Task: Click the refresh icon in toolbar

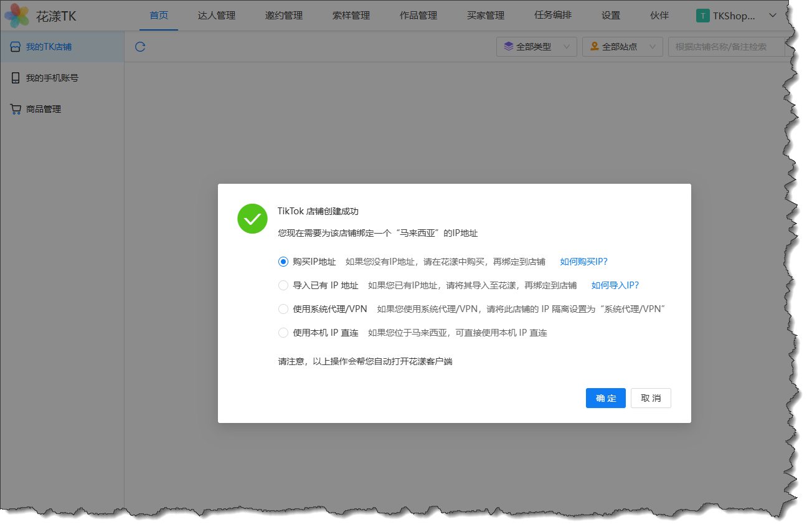Action: (140, 47)
